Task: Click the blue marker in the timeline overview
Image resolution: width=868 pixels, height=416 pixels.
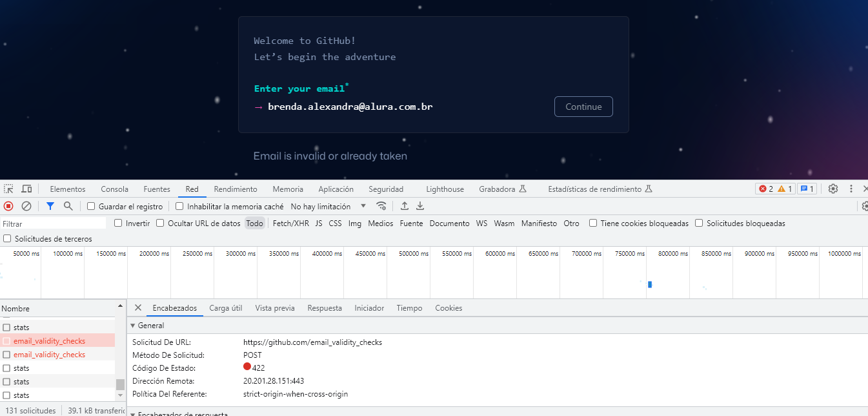Action: click(x=650, y=284)
